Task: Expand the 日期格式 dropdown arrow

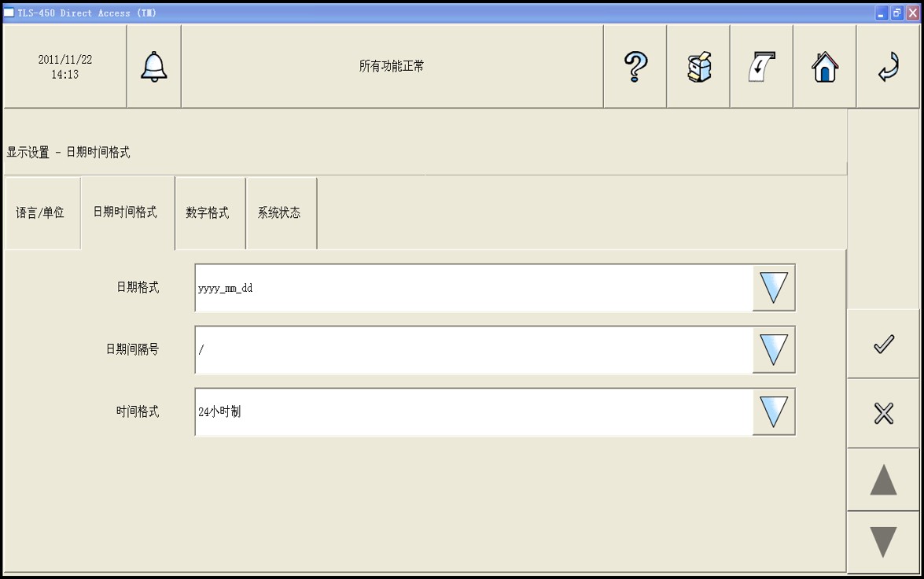Action: 774,288
